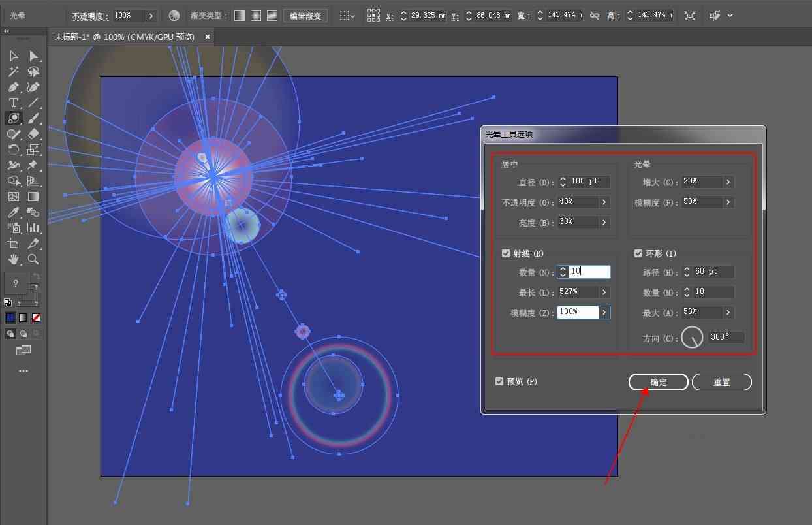Open the top bar opacity arrow
This screenshot has width=812, height=525.
click(151, 15)
